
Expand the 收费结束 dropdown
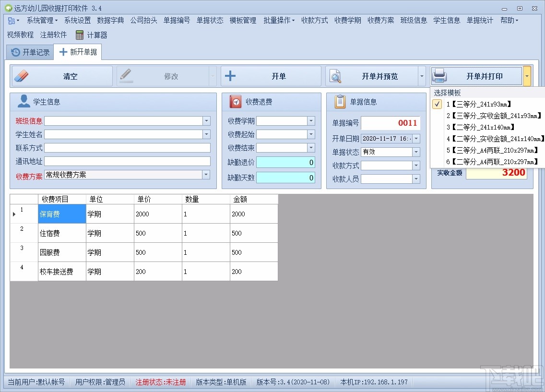311,148
